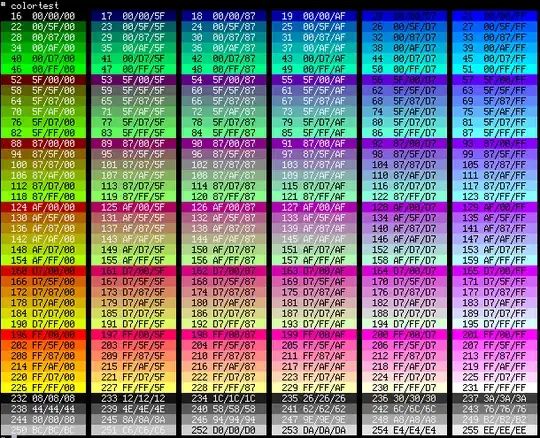Screen dimensions: 540x438
Task: Click color cell 232 08/08/08
Action: pos(43,398)
